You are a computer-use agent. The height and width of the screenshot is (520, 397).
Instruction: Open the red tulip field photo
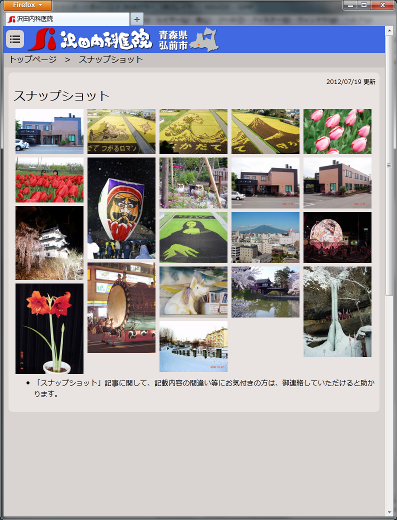pos(49,180)
